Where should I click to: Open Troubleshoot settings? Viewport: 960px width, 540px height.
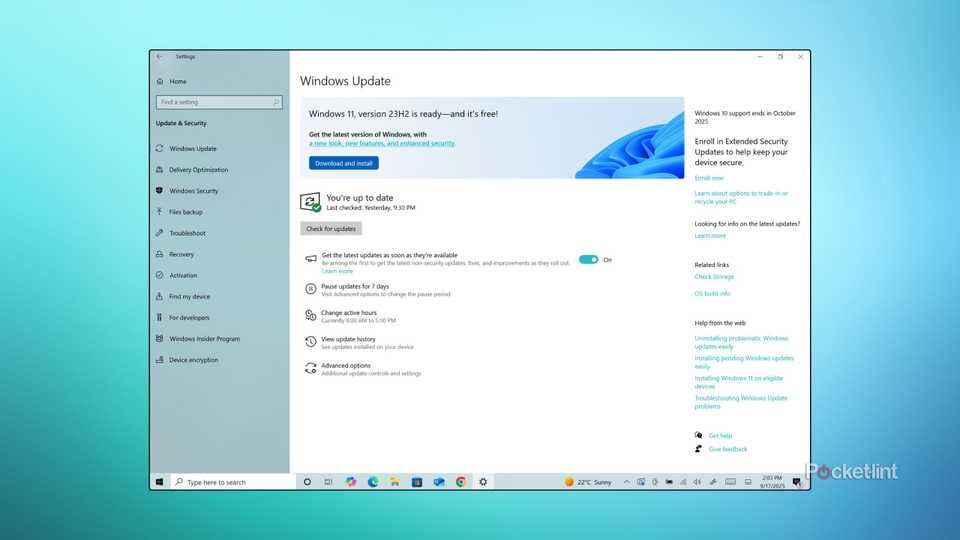pos(187,233)
